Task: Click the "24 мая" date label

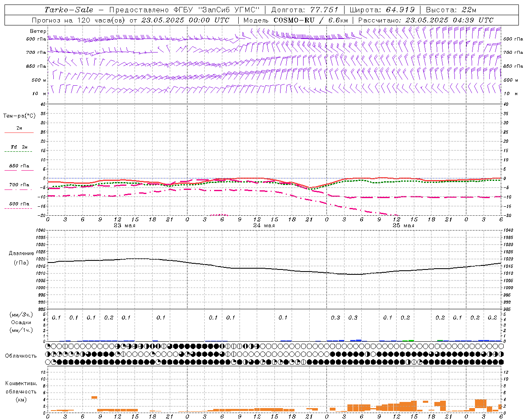Action: tap(264, 226)
